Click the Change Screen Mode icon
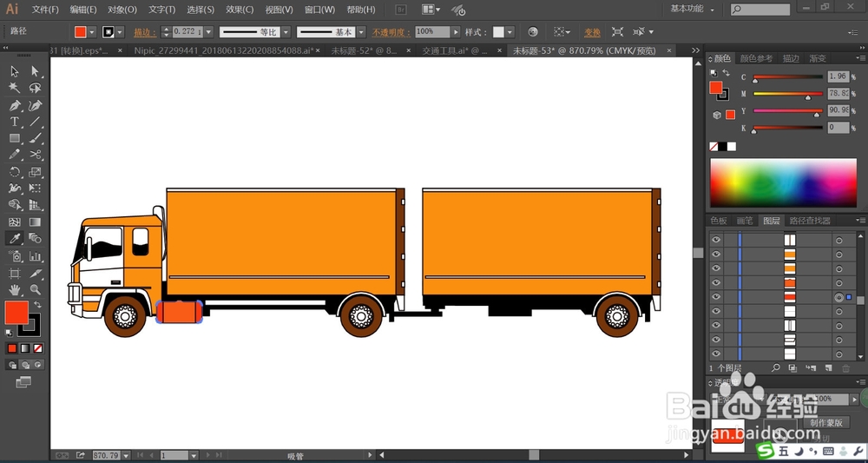Screen dimensions: 868x463 (23, 382)
